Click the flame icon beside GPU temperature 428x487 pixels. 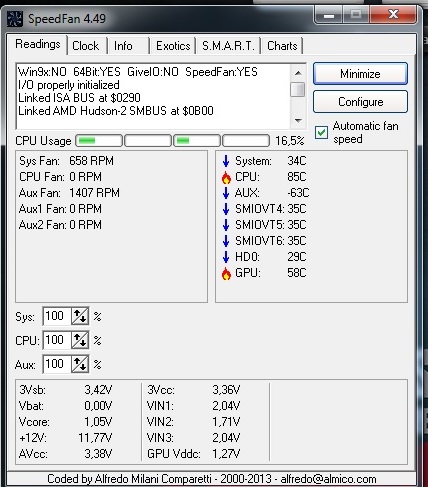tap(226, 273)
